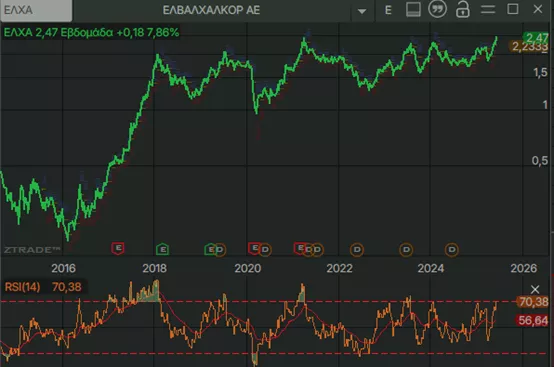Select D dividend marker near 2022
The image size is (554, 367).
357,250
